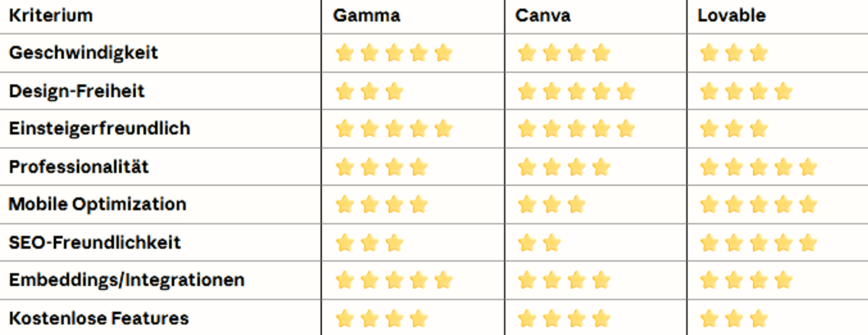Click the Kostenlose Features row label
868x335 pixels.
click(x=98, y=318)
